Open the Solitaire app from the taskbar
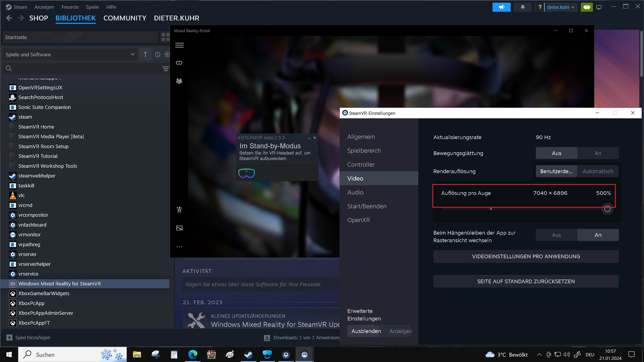The height and width of the screenshot is (362, 644). pos(211,354)
